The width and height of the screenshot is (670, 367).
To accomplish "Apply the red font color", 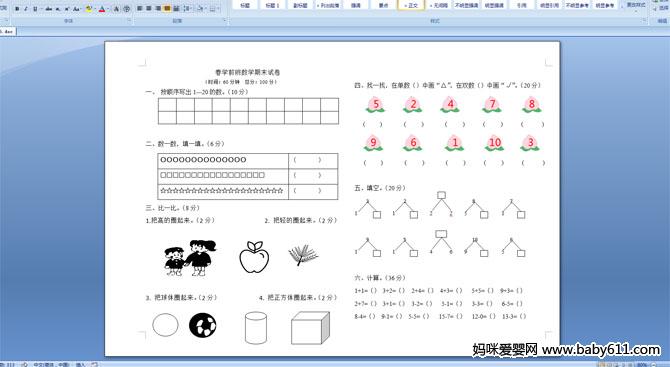I will [102, 9].
